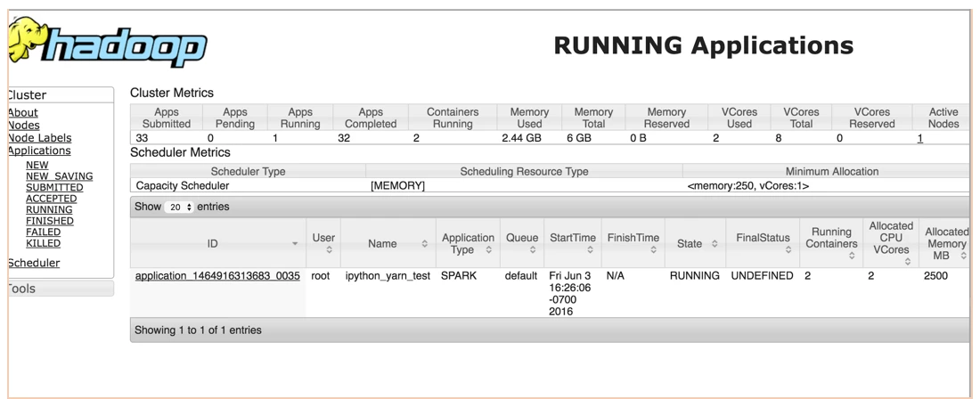Sort the Running Containers column

point(851,256)
